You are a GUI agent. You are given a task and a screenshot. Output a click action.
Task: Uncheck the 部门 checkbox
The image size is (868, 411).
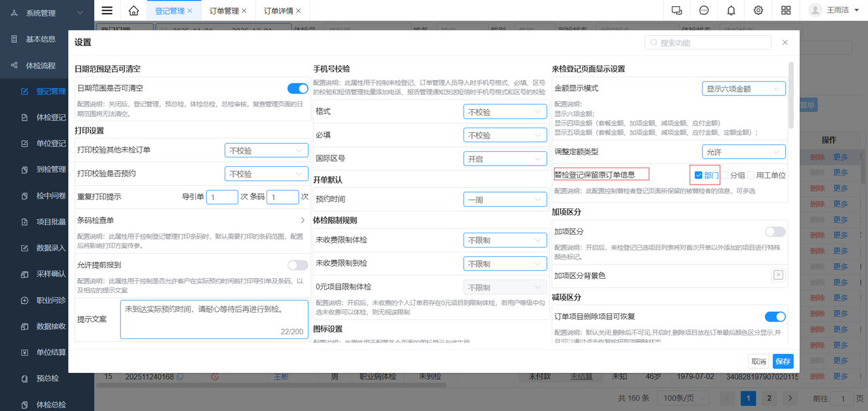coord(698,175)
